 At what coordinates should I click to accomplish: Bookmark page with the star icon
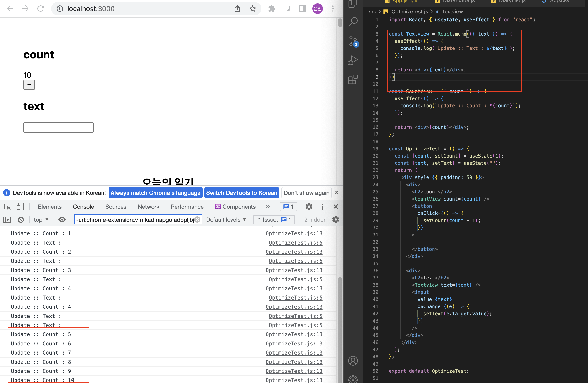point(252,9)
